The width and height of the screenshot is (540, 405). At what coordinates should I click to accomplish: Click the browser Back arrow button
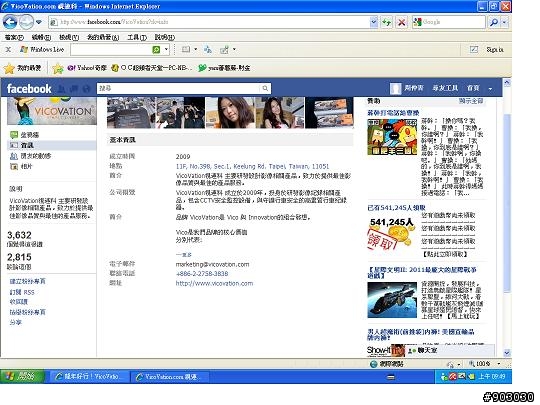(x=10, y=22)
